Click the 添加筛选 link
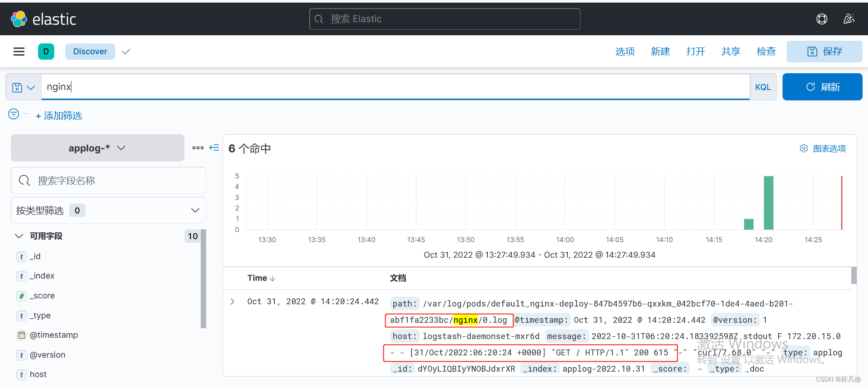868x387 pixels. pyautogui.click(x=59, y=116)
